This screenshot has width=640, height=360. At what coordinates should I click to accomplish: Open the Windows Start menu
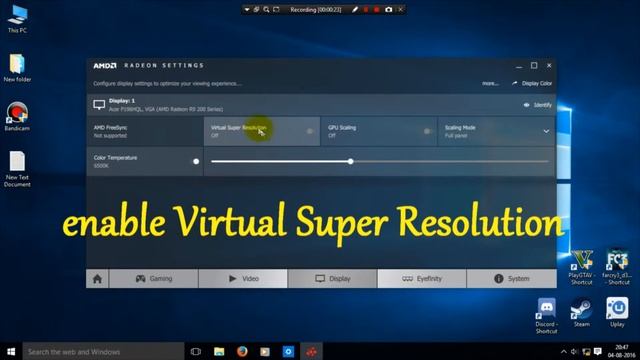pos(11,351)
